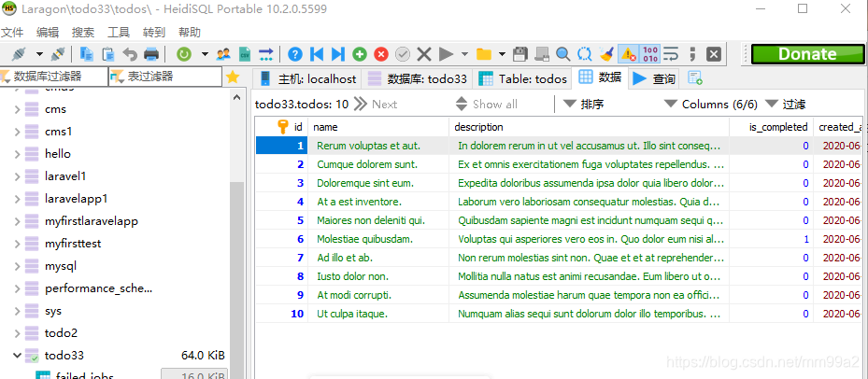This screenshot has width=868, height=379.
Task: Click the Columns (6/6) button
Action: click(710, 104)
